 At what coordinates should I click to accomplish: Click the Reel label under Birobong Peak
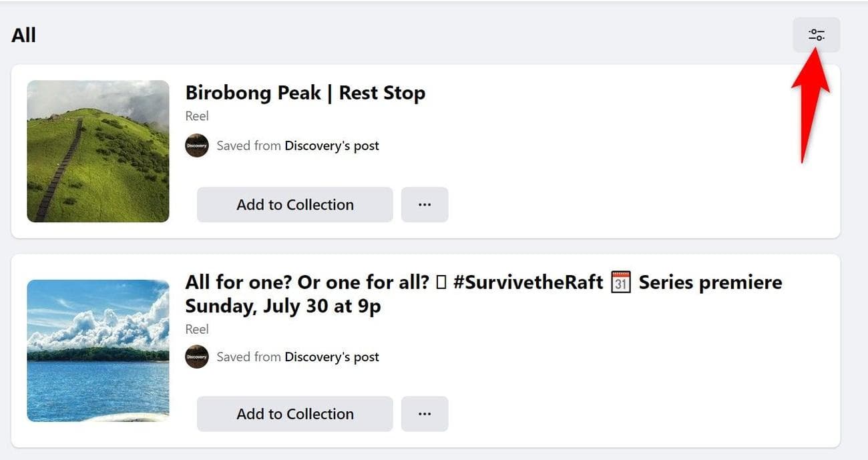tap(197, 116)
